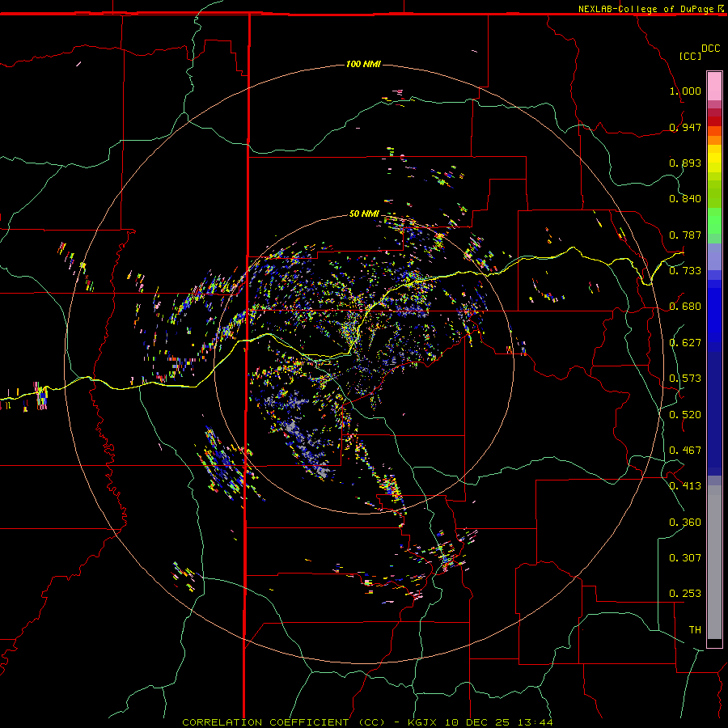Select the 1.000 legend value

click(x=685, y=91)
